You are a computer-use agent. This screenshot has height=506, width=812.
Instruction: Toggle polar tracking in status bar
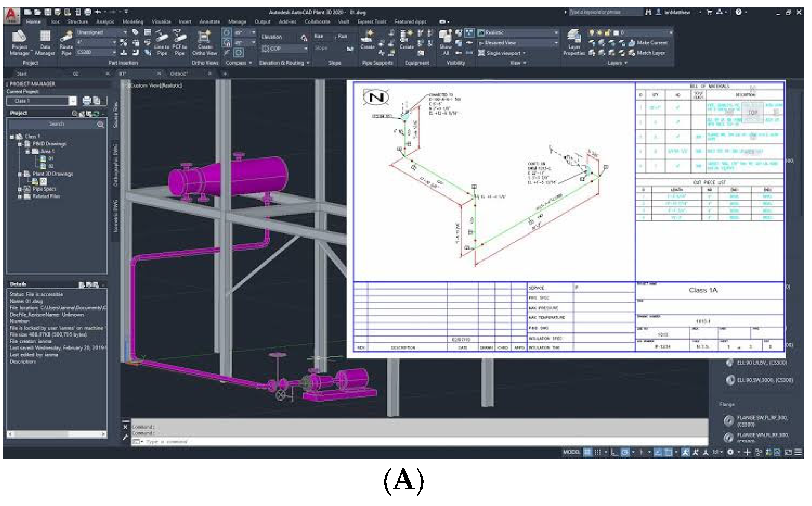[x=625, y=452]
